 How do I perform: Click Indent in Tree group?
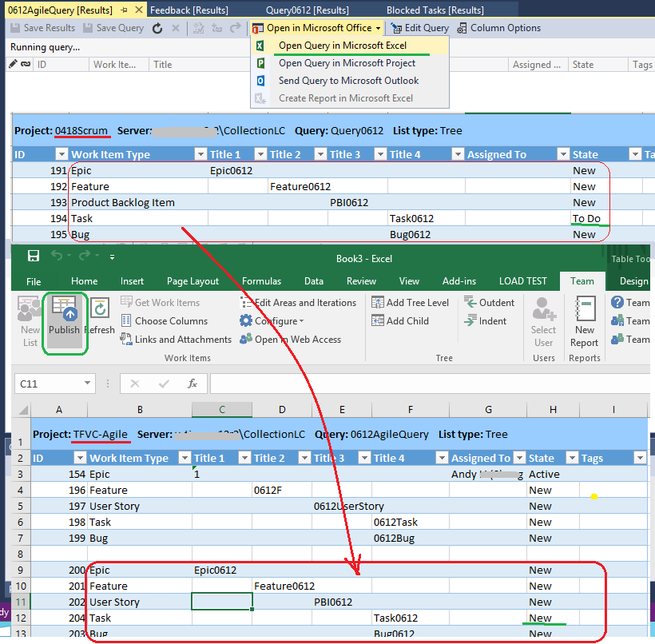click(485, 321)
